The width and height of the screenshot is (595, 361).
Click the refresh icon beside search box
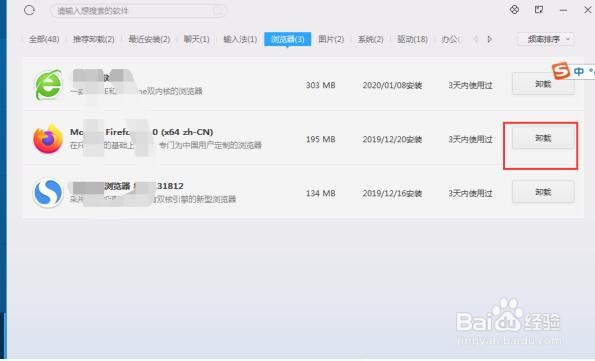29,10
